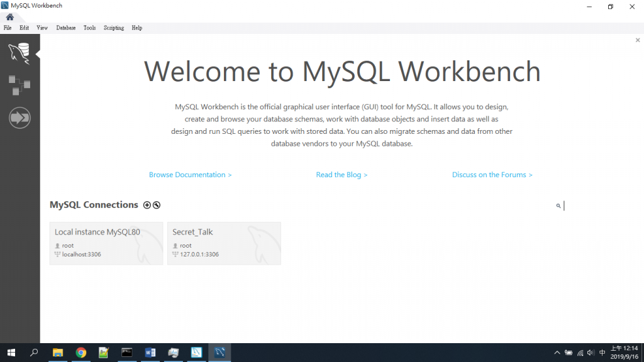The image size is (644, 362).
Task: Launch Google Chrome from taskbar
Action: pos(81,353)
